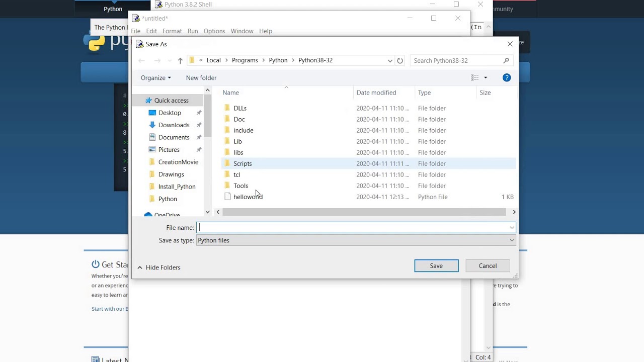Open the Format menu in untitled window
This screenshot has width=644, height=362.
point(172,31)
